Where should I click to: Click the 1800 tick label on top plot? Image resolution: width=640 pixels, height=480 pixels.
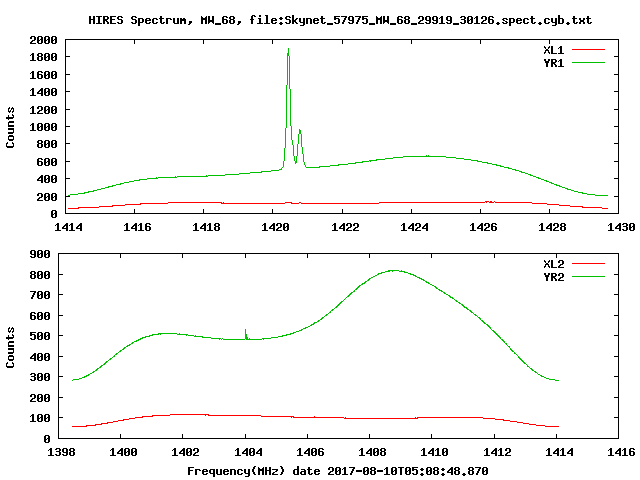(43, 57)
